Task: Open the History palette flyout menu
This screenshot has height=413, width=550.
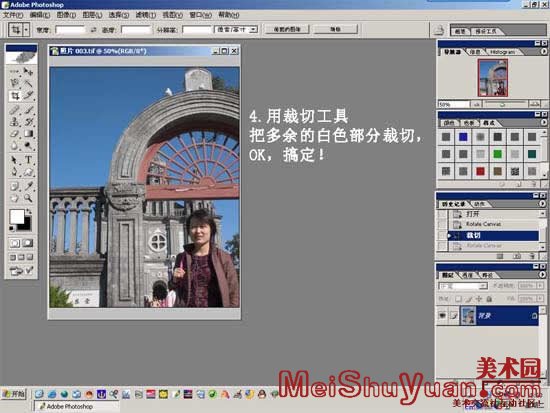Action: 543,204
